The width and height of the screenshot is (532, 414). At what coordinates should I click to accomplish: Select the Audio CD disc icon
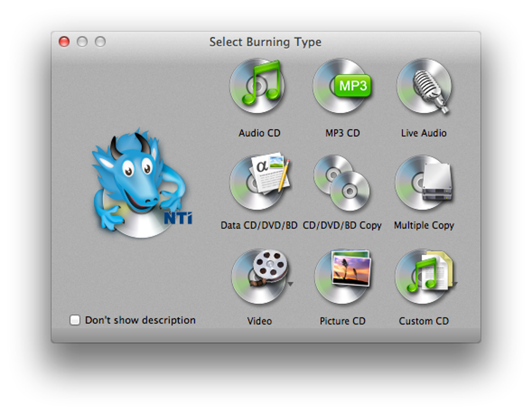pyautogui.click(x=258, y=86)
